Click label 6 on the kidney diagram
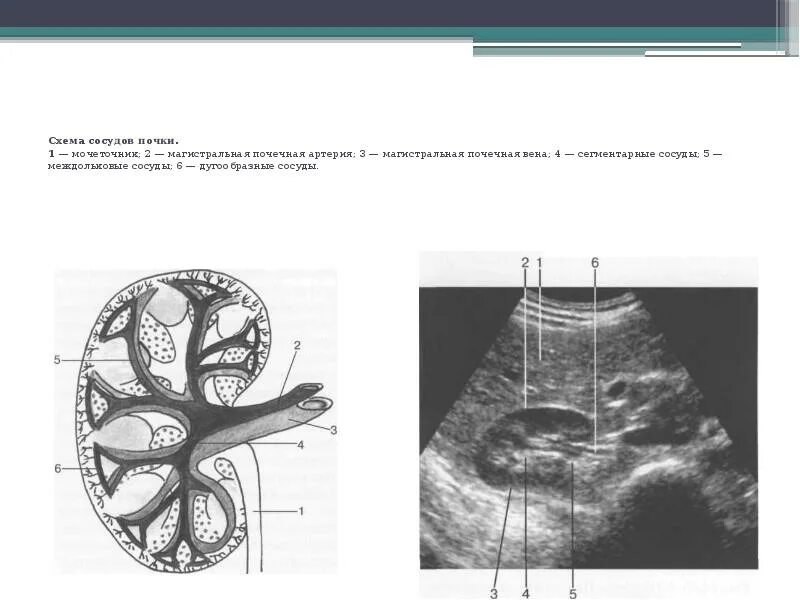The width and height of the screenshot is (800, 600). pyautogui.click(x=58, y=468)
